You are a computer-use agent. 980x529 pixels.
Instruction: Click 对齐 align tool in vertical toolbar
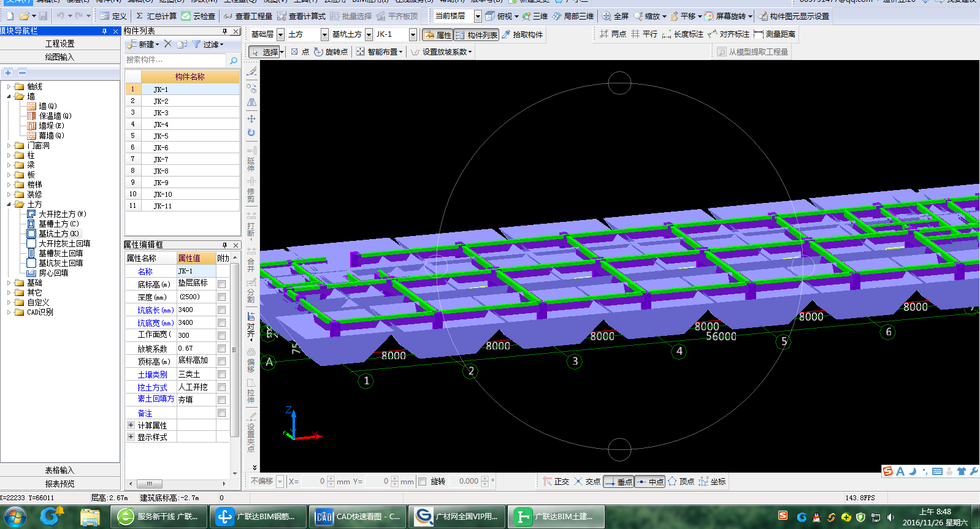pyautogui.click(x=251, y=325)
